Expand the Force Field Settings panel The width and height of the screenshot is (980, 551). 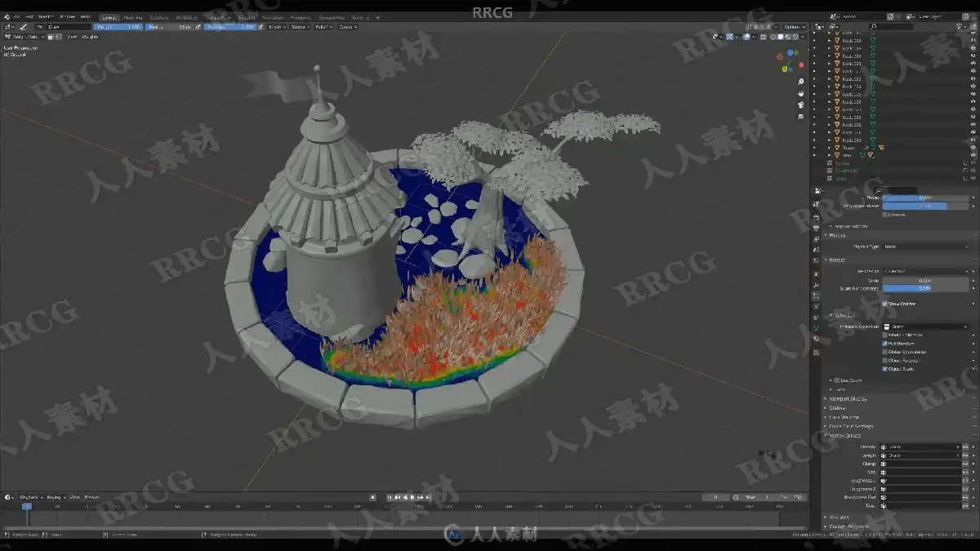(851, 426)
